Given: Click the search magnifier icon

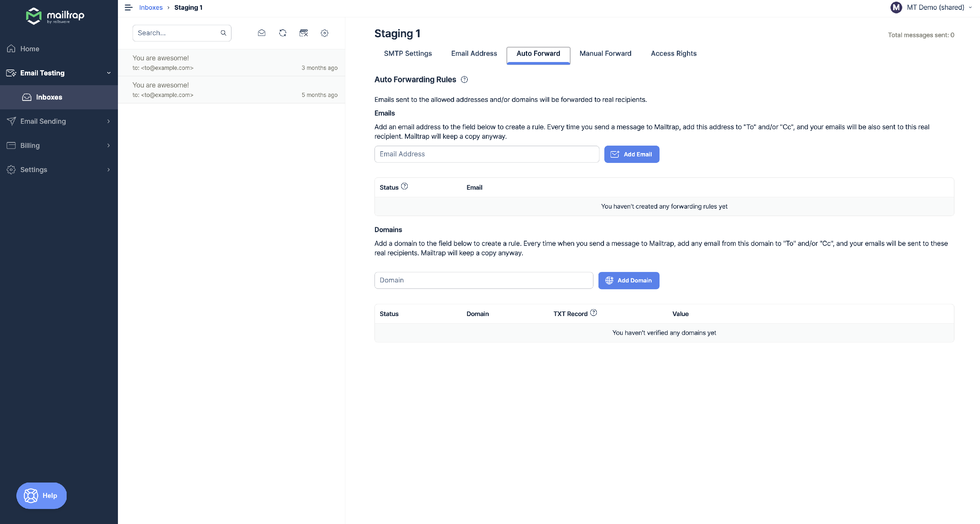Looking at the screenshot, I should (223, 33).
